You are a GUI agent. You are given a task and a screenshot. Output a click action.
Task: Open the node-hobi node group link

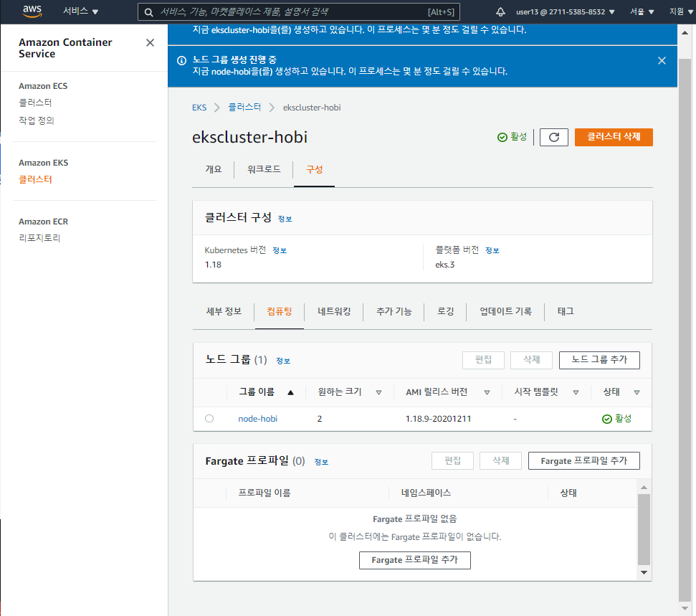click(x=257, y=419)
